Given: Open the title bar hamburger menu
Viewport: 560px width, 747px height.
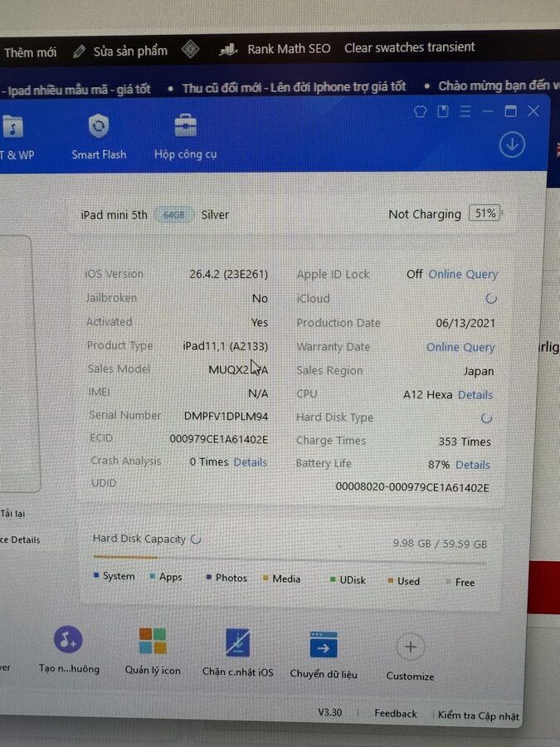Looking at the screenshot, I should pyautogui.click(x=465, y=111).
